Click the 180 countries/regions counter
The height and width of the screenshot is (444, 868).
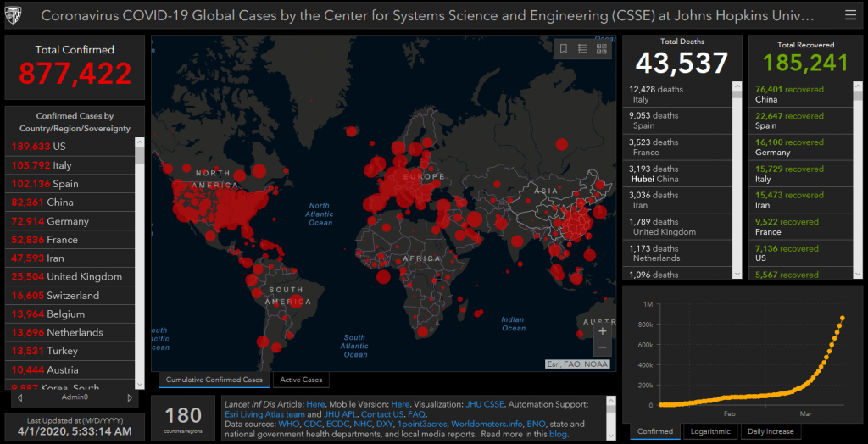[x=183, y=418]
